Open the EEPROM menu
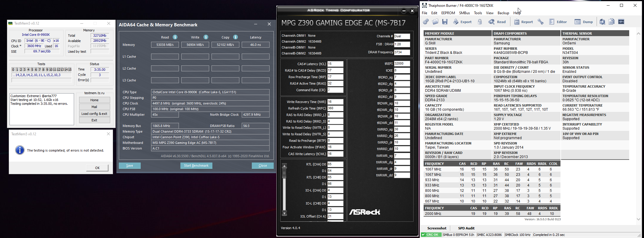 pyautogui.click(x=448, y=13)
